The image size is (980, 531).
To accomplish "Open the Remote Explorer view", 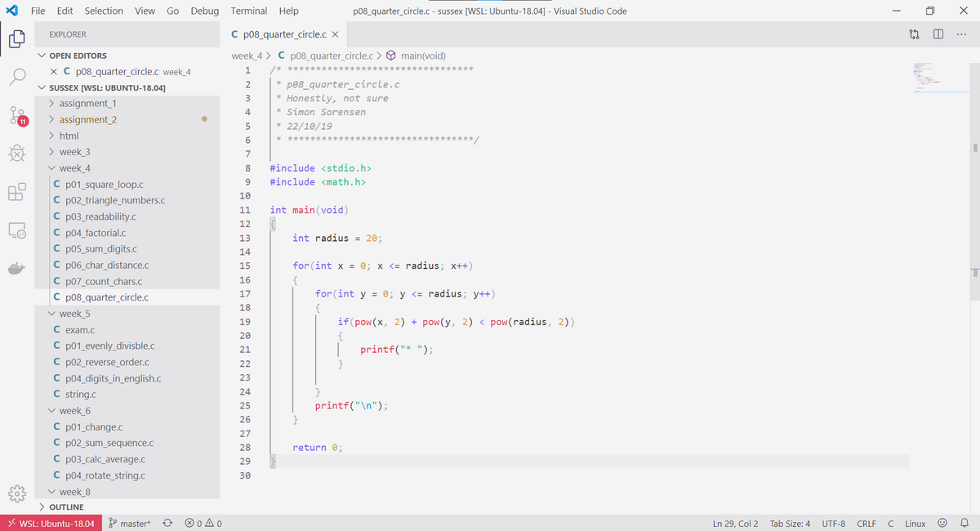I will (x=18, y=231).
